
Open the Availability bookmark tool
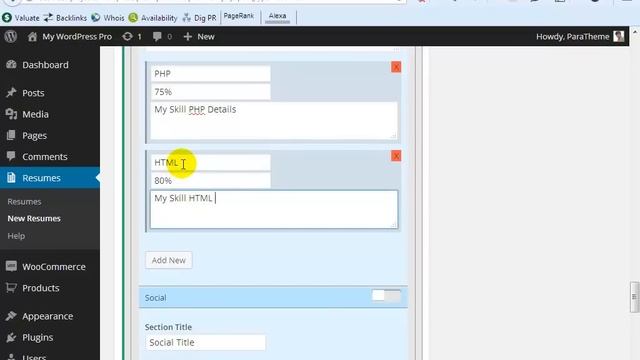click(x=153, y=18)
